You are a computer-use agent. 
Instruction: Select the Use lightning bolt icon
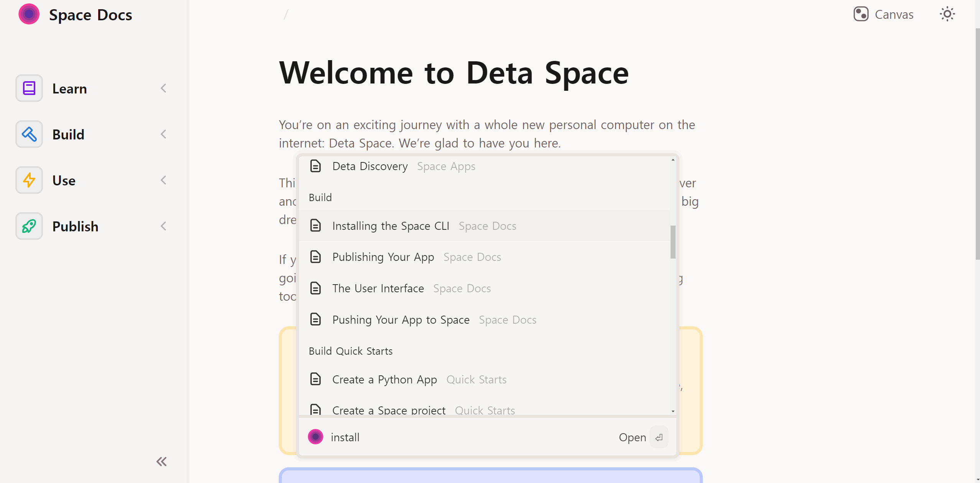29,180
